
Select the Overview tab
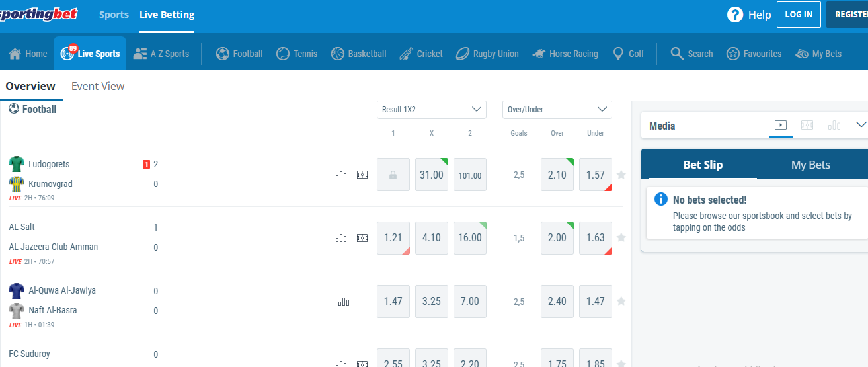[x=30, y=86]
